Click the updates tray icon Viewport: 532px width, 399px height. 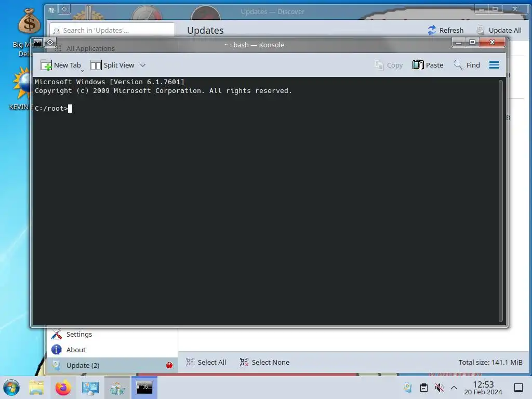tap(408, 388)
